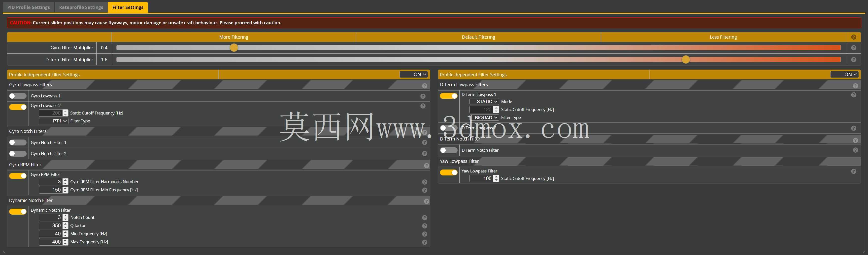Turn off the Gyro RPM Filter switch
This screenshot has height=255, width=868.
[x=18, y=176]
